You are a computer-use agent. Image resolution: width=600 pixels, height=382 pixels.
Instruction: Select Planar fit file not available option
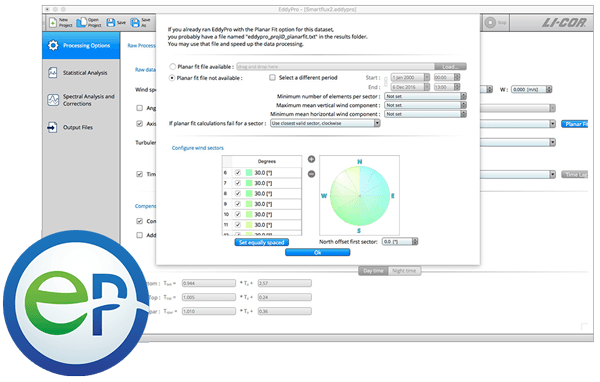[172, 78]
